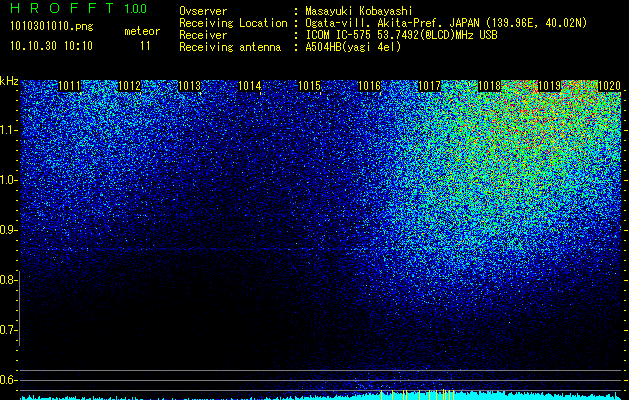This screenshot has width=629, height=400.
Task: Click the meteor count 11
Action: pyautogui.click(x=145, y=46)
